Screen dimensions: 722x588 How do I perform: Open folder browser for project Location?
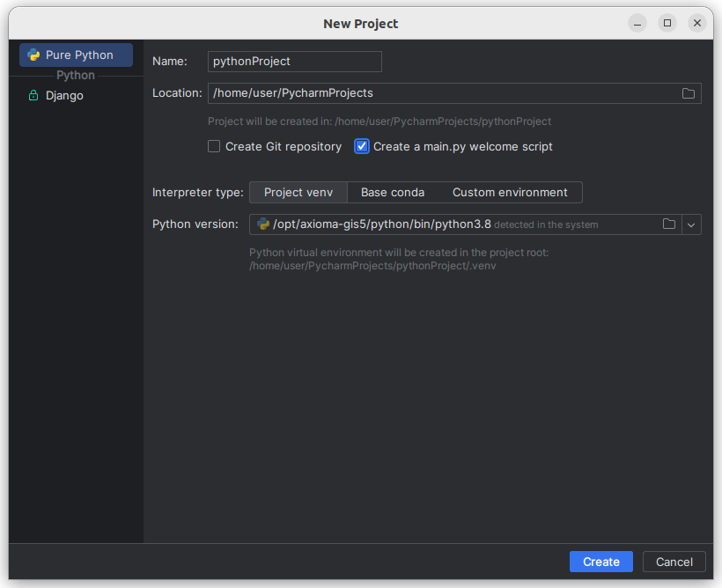point(689,93)
